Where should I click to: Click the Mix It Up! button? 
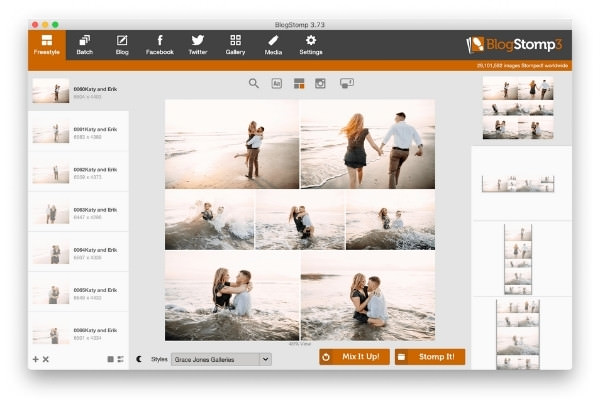(354, 357)
